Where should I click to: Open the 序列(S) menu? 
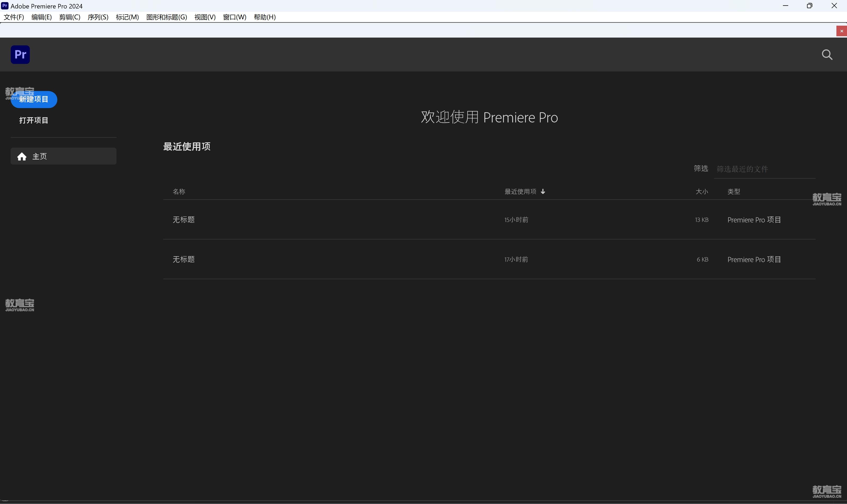pos(98,17)
